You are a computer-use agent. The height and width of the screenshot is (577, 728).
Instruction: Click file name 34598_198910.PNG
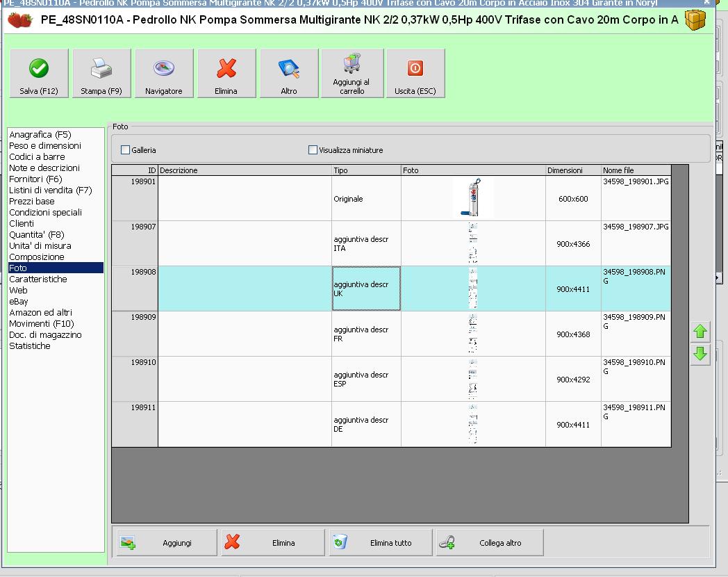pos(634,366)
